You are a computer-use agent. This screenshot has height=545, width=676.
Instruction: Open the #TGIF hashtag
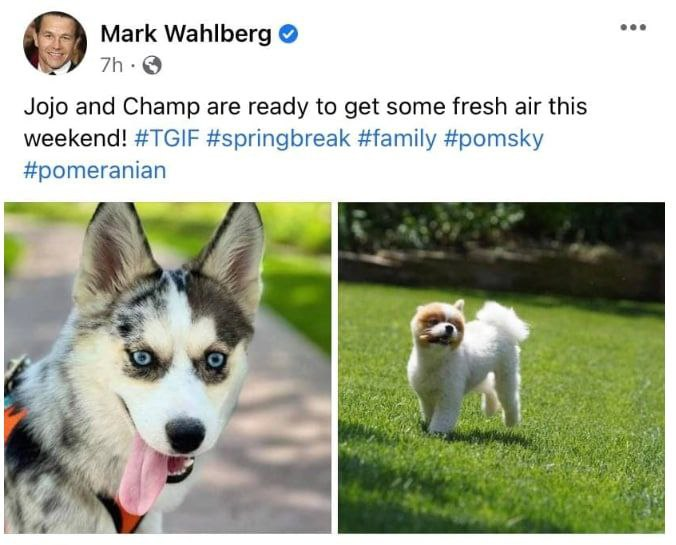click(x=167, y=139)
